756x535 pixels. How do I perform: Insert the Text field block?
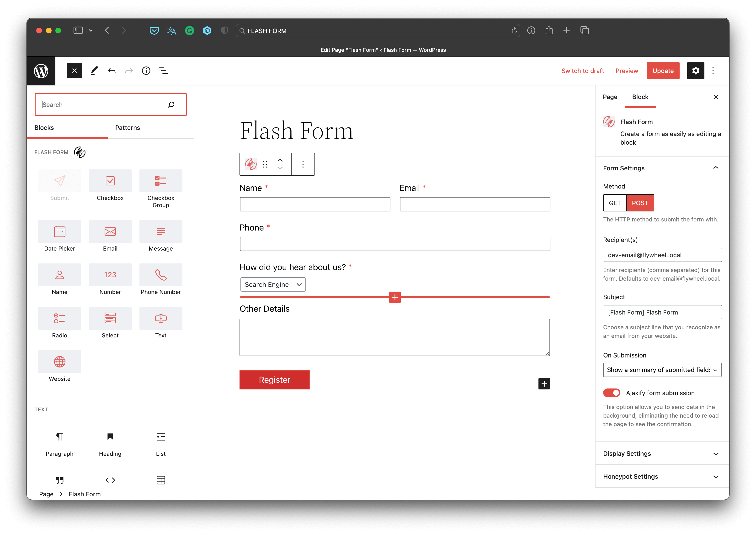click(161, 323)
